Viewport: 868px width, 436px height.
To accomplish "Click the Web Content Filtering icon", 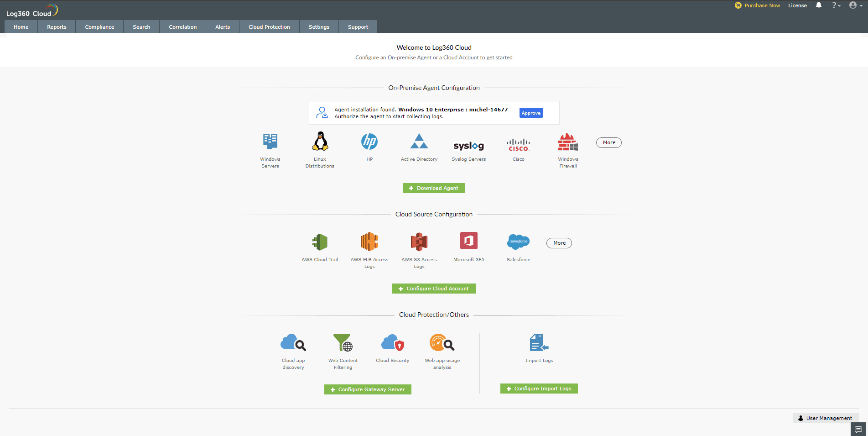I will pos(343,342).
